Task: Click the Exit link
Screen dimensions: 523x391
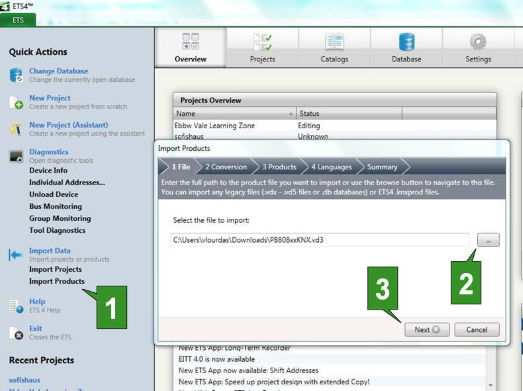Action: 36,328
